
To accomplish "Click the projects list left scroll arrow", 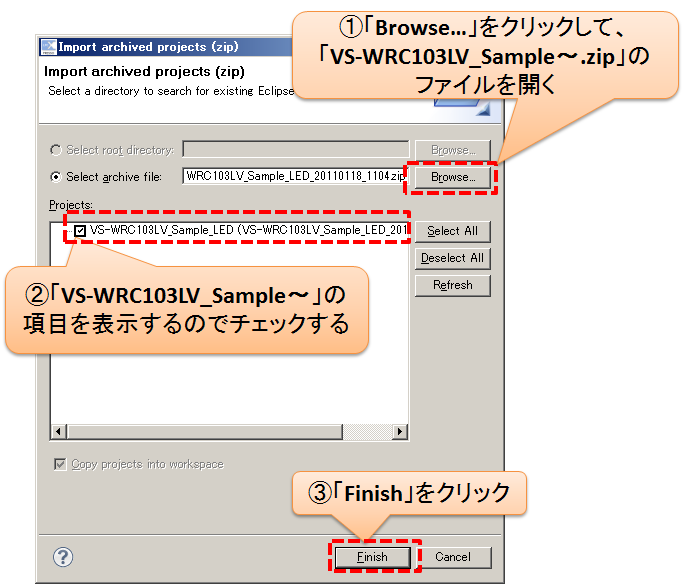I will tap(58, 432).
